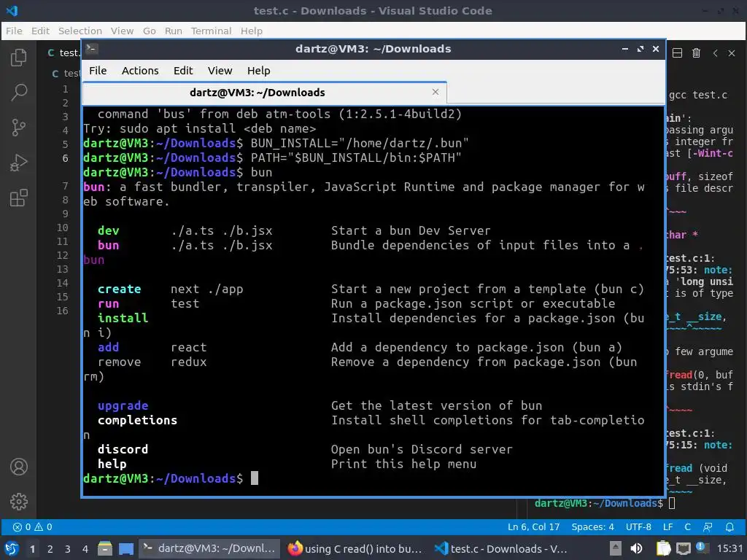The height and width of the screenshot is (560, 747).
Task: Open the terminal View menu
Action: 220,71
